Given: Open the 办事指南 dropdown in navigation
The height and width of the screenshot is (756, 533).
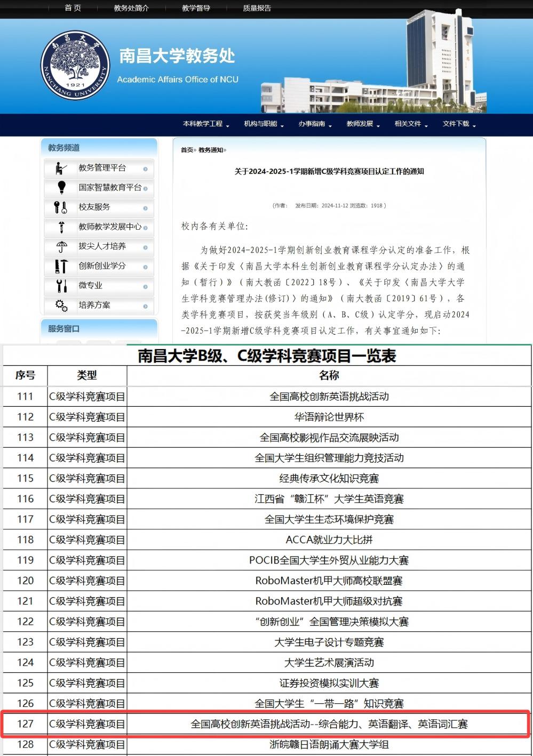Looking at the screenshot, I should tap(315, 124).
